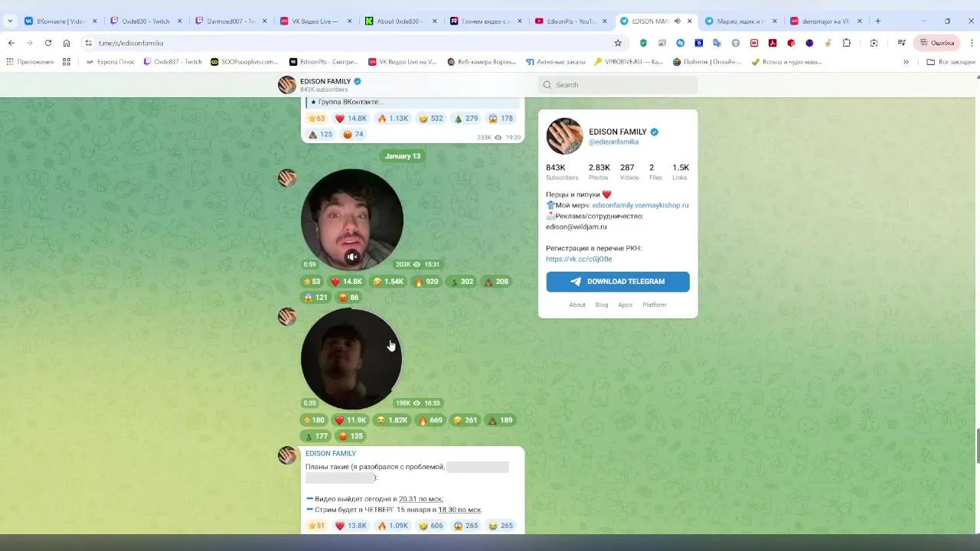Open the Platform footer link

[654, 305]
